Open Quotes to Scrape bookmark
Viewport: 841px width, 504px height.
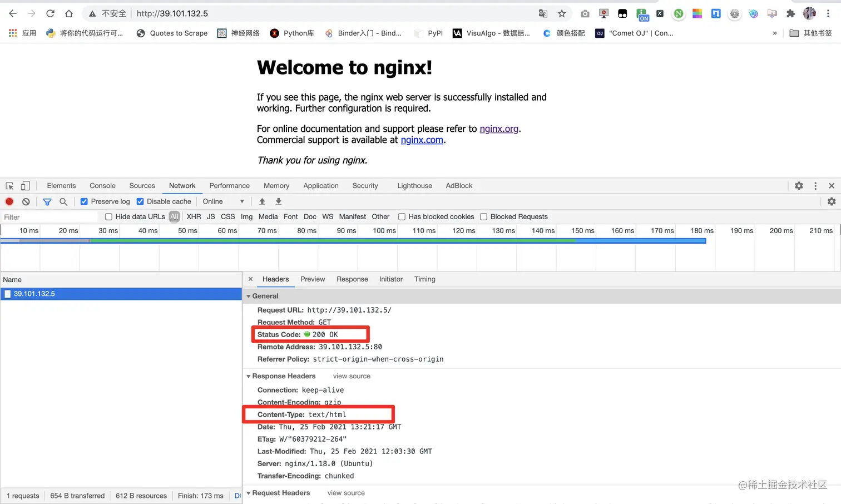(x=172, y=33)
